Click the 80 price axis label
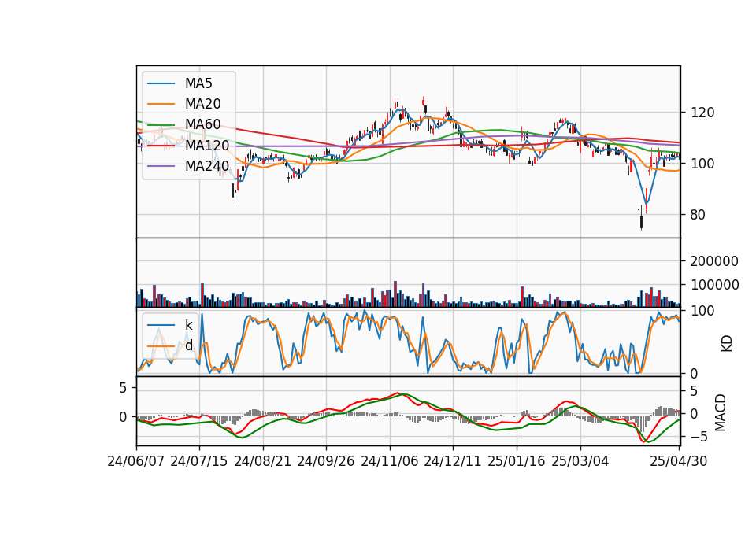 698,215
